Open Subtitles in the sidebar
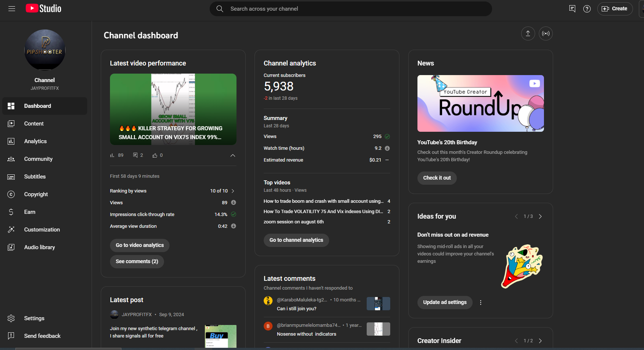The height and width of the screenshot is (350, 644). click(x=45, y=177)
